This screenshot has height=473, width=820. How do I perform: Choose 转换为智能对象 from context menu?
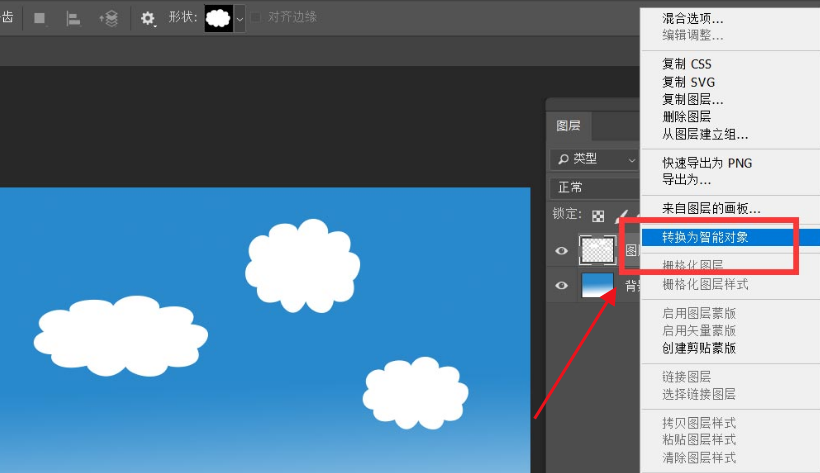pos(705,237)
